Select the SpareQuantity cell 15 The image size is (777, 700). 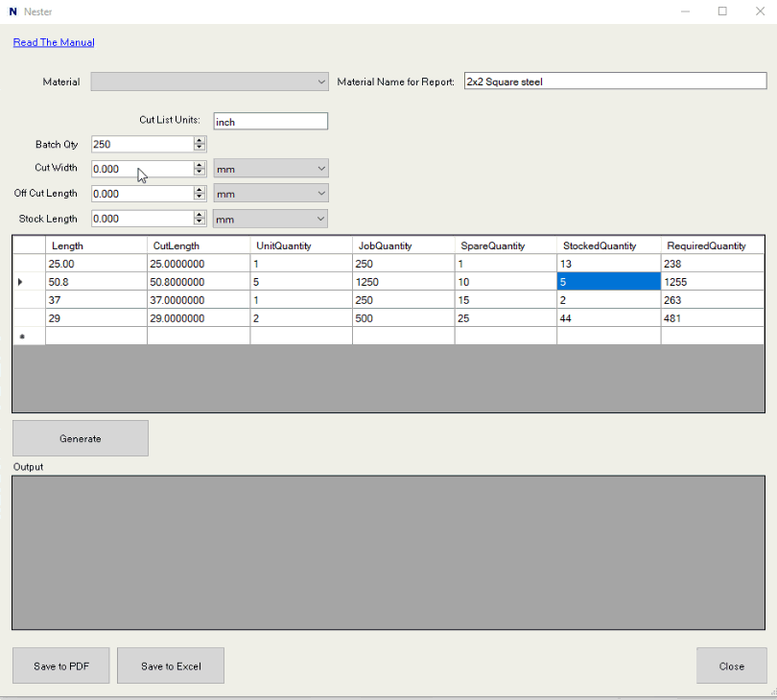506,300
